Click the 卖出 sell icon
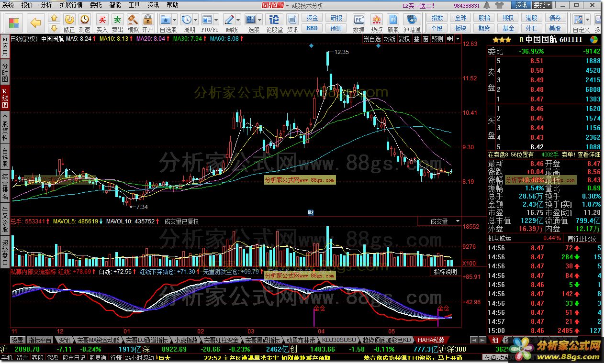605x364 pixels. coord(117,20)
